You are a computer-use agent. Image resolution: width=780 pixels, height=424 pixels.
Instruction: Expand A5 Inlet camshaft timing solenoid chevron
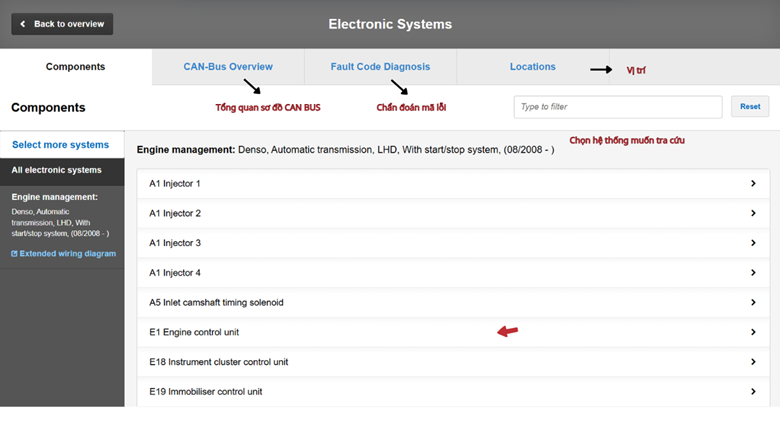(753, 302)
